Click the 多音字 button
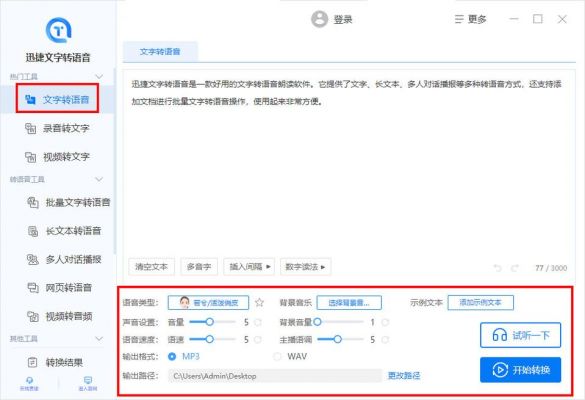 [199, 267]
